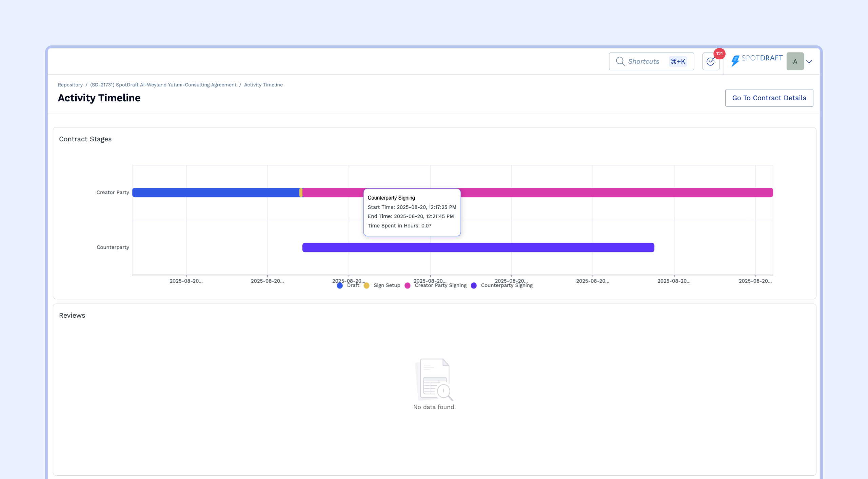Click Go To Contract Details button

769,98
